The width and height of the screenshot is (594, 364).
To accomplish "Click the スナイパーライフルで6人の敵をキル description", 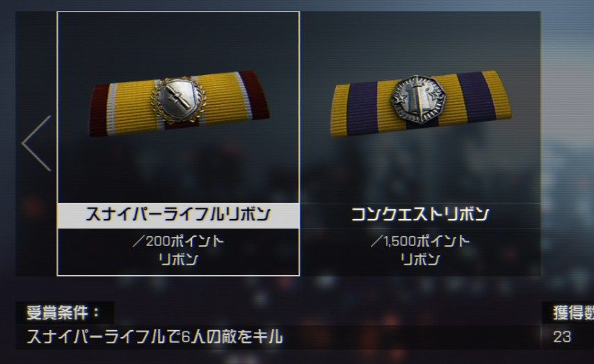I will (154, 337).
